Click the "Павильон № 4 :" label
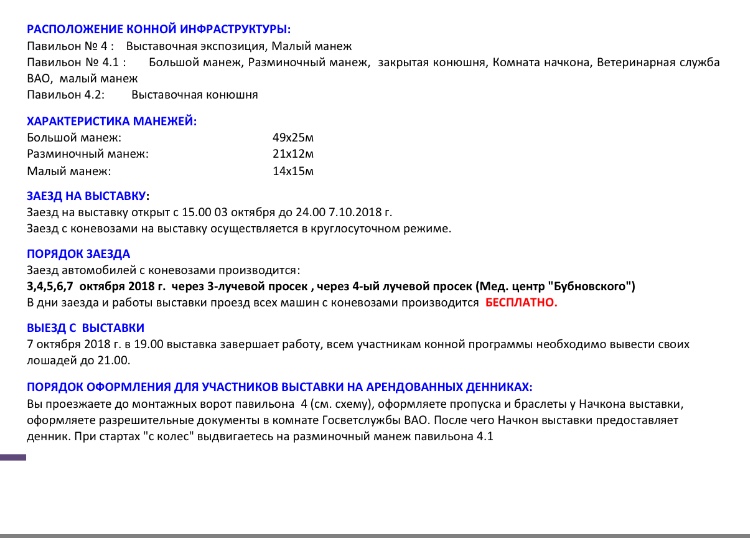 (x=70, y=47)
